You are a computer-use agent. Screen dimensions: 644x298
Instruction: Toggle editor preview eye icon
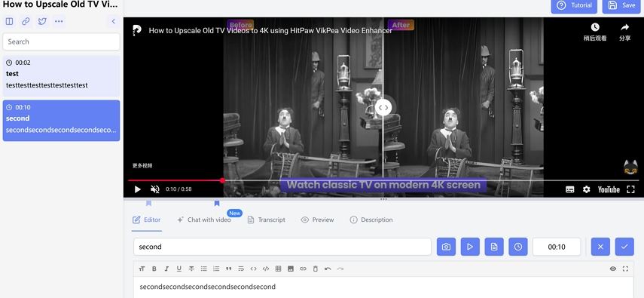tap(613, 269)
